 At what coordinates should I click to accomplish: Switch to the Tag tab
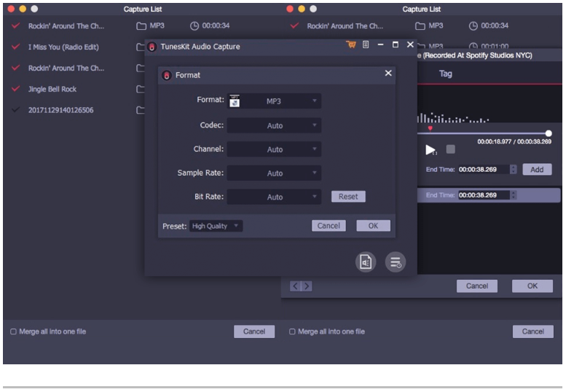445,74
